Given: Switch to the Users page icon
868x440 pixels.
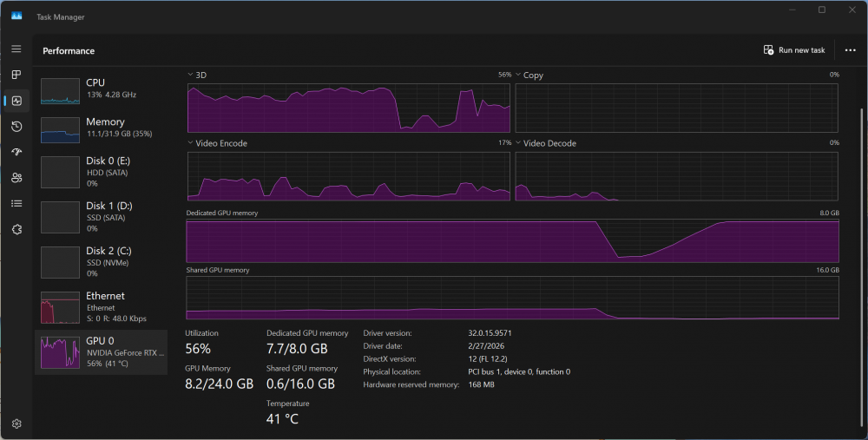Looking at the screenshot, I should (16, 178).
